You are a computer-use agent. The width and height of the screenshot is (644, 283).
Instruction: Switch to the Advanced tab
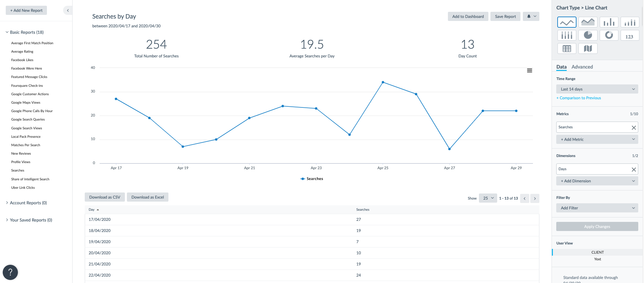click(x=582, y=67)
